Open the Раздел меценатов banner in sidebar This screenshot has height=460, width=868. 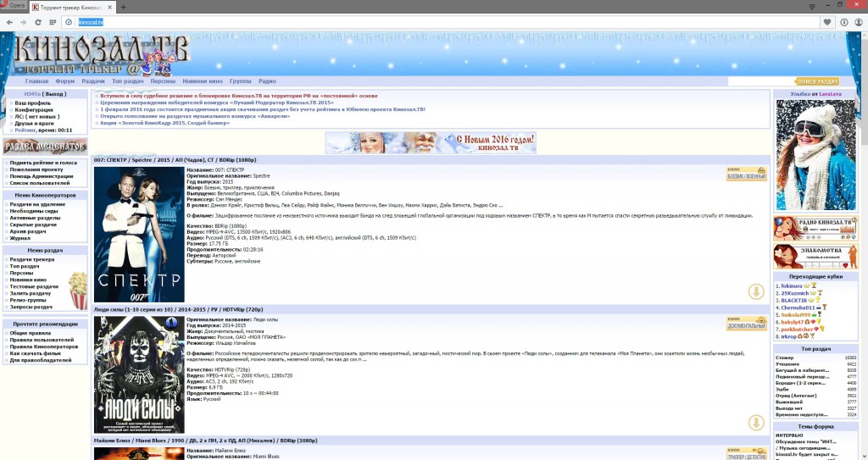(x=45, y=147)
